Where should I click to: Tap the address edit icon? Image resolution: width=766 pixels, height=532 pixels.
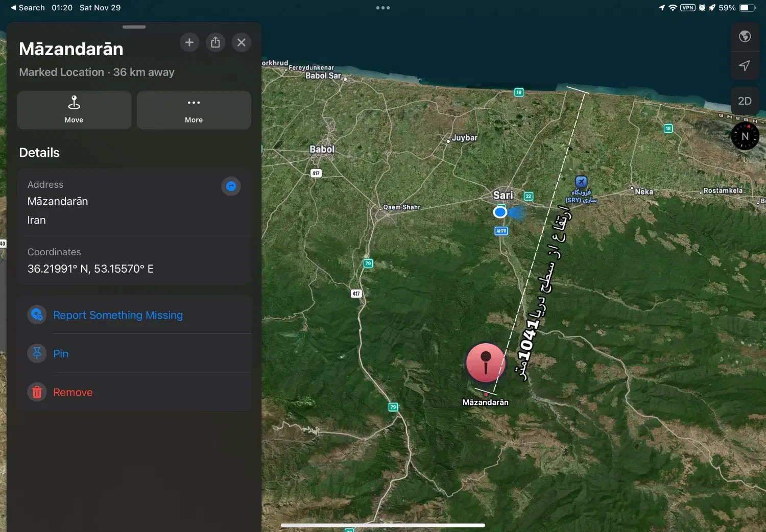231,186
